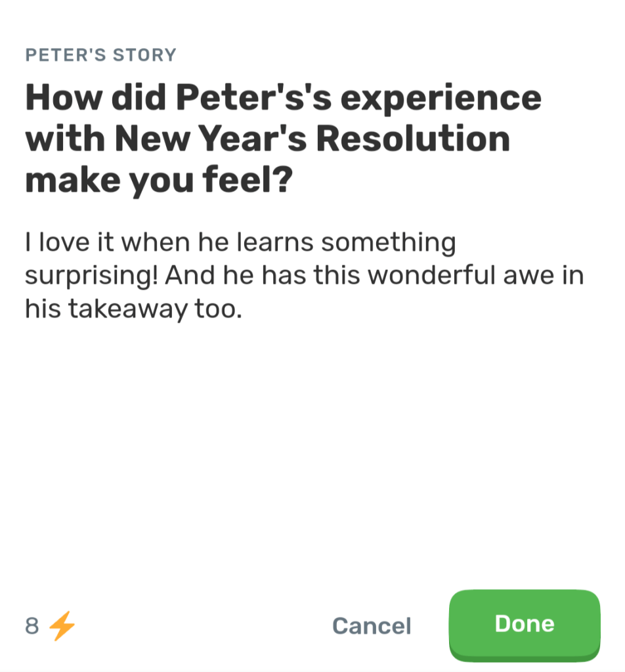
Task: Place cursor after "his takeaway too."
Action: tap(244, 309)
